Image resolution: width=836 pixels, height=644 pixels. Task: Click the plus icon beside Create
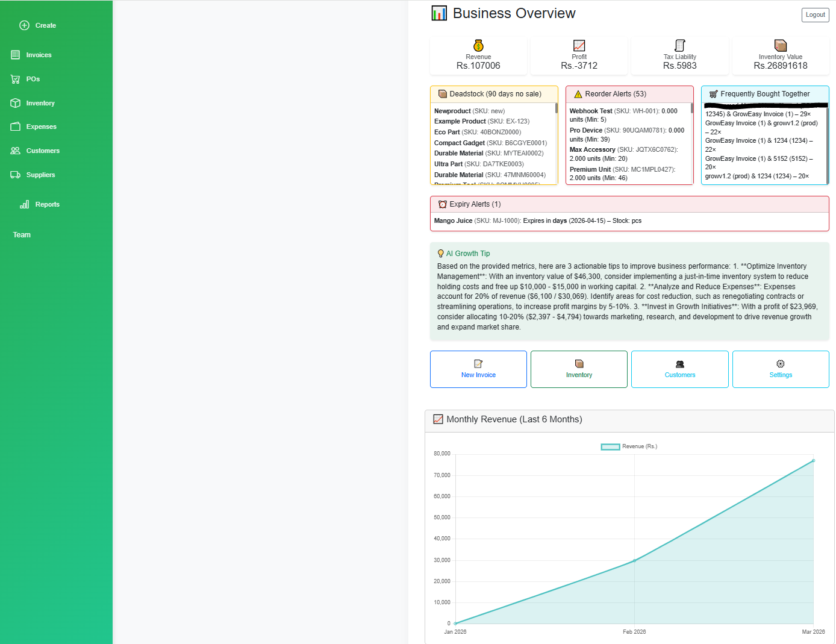point(24,25)
